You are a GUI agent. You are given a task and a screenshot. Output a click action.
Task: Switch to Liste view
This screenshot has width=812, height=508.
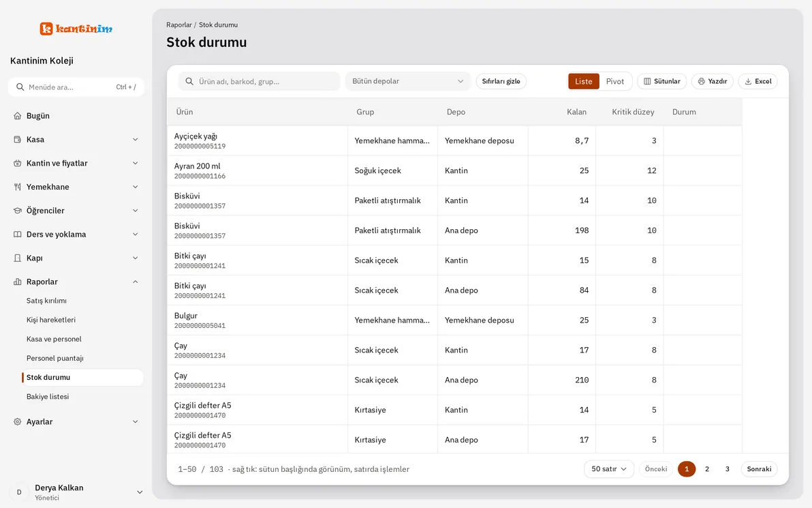click(584, 81)
